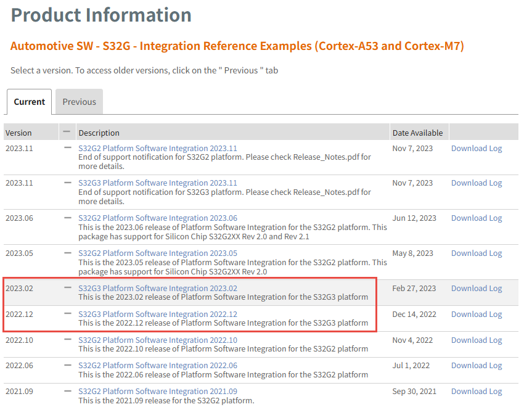Toggle the 2023.05 row dash expander

pos(68,253)
